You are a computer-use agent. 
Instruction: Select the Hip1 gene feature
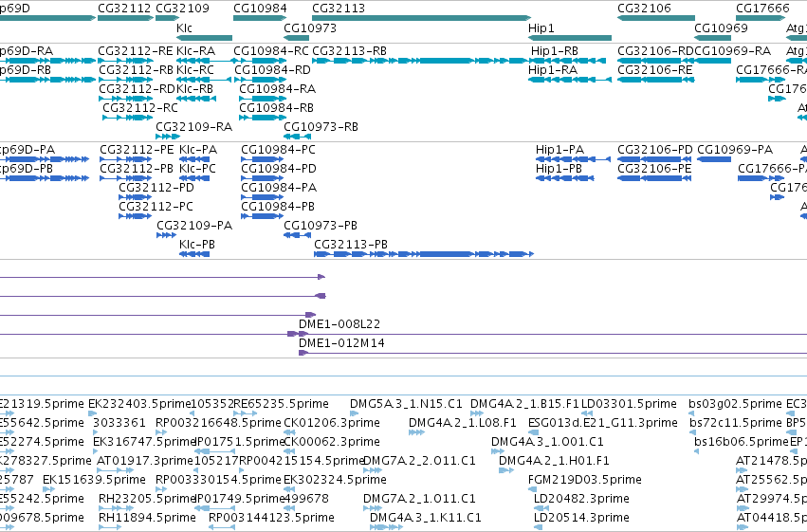tap(570, 38)
